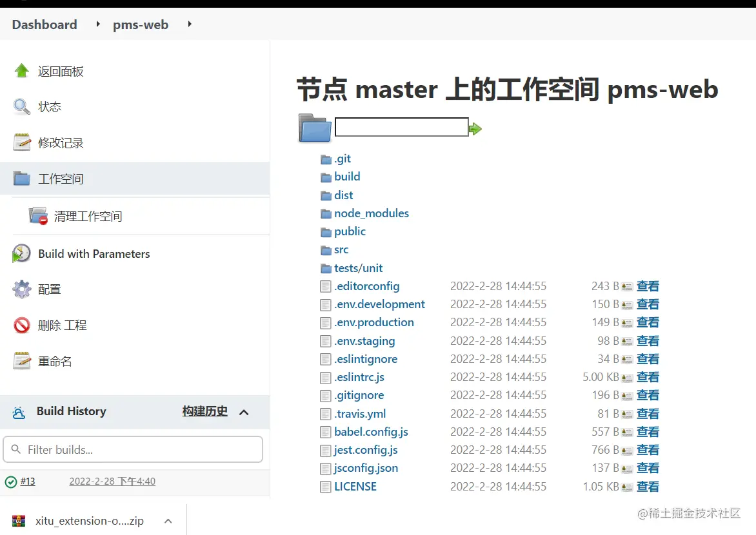The height and width of the screenshot is (535, 756).
Task: Click the Wipe Out Workspace icon (清理工作空间)
Action: pos(38,216)
